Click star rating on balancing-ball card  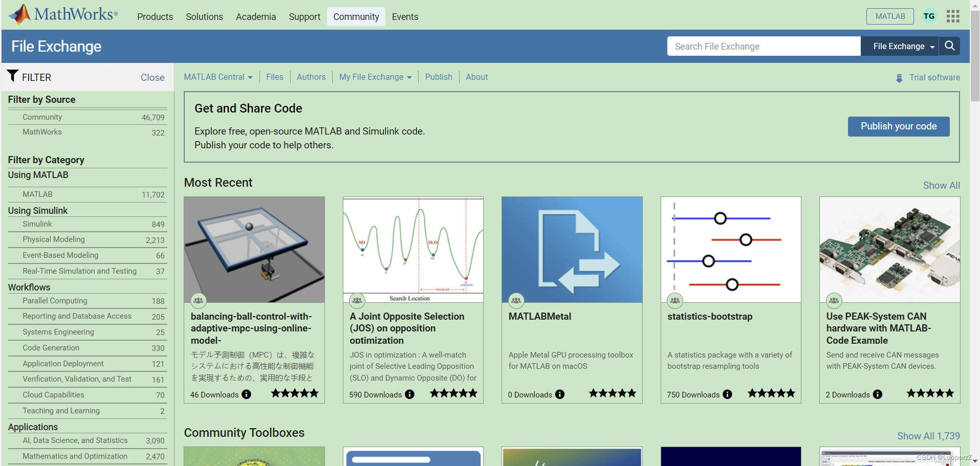(x=295, y=393)
